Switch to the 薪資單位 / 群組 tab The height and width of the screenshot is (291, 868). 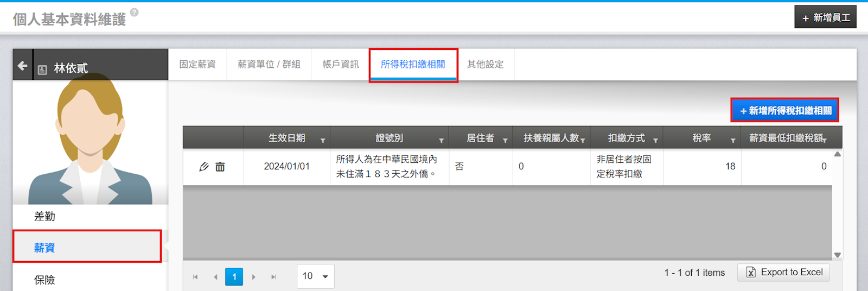point(269,65)
